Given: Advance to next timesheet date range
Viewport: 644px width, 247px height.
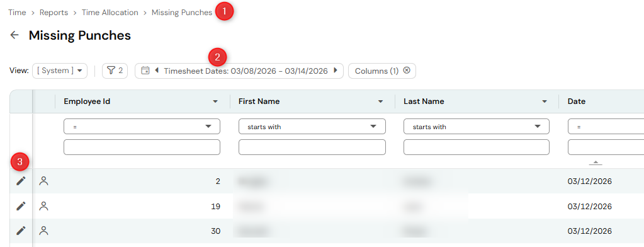Looking at the screenshot, I should click(336, 71).
